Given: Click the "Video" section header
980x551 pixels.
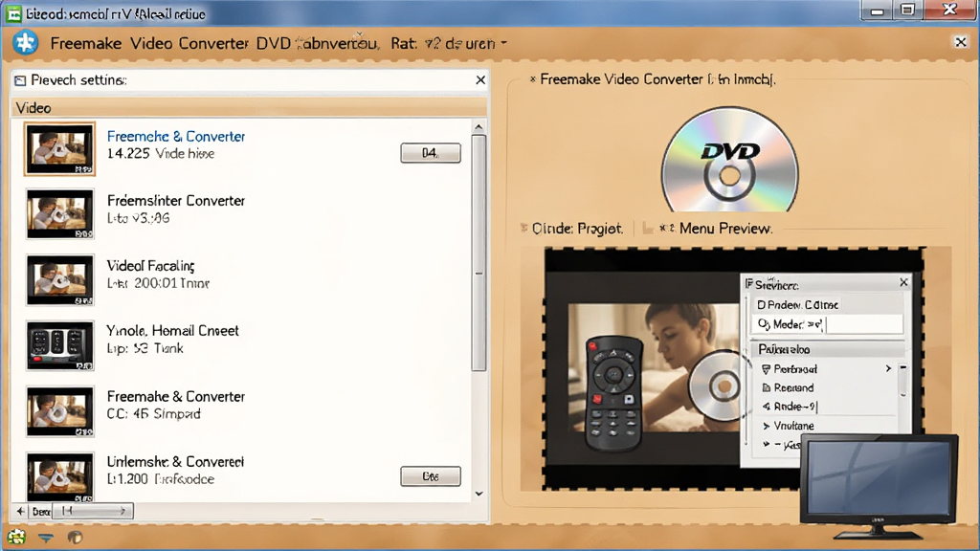Looking at the screenshot, I should 249,108.
